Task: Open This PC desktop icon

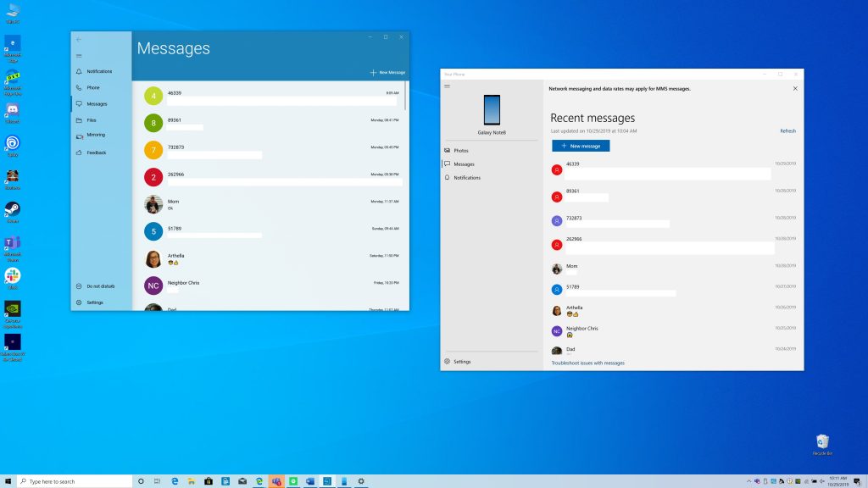Action: point(12,14)
